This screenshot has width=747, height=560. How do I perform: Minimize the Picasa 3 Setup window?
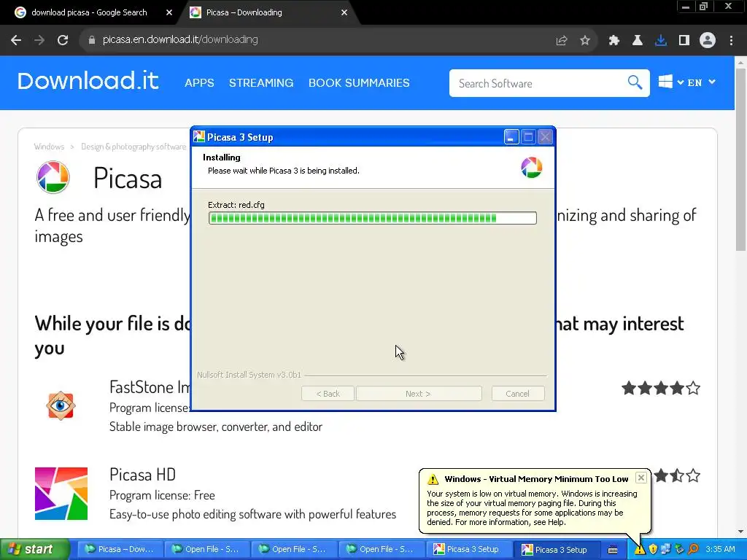pos(511,137)
